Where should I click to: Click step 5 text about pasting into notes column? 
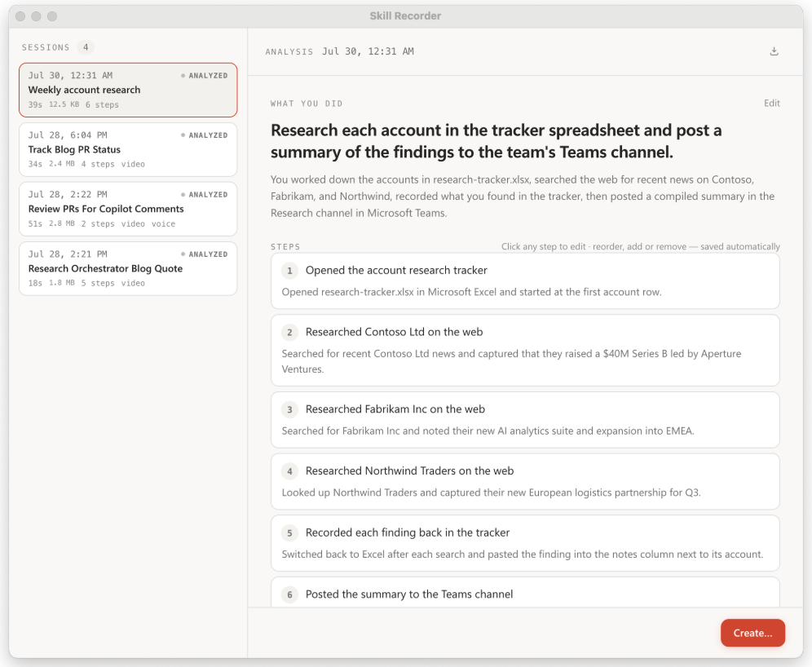coord(523,554)
